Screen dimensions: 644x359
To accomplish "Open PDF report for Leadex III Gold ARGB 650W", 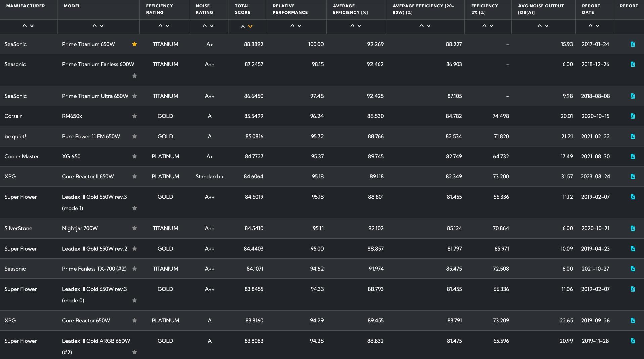I will point(633,341).
